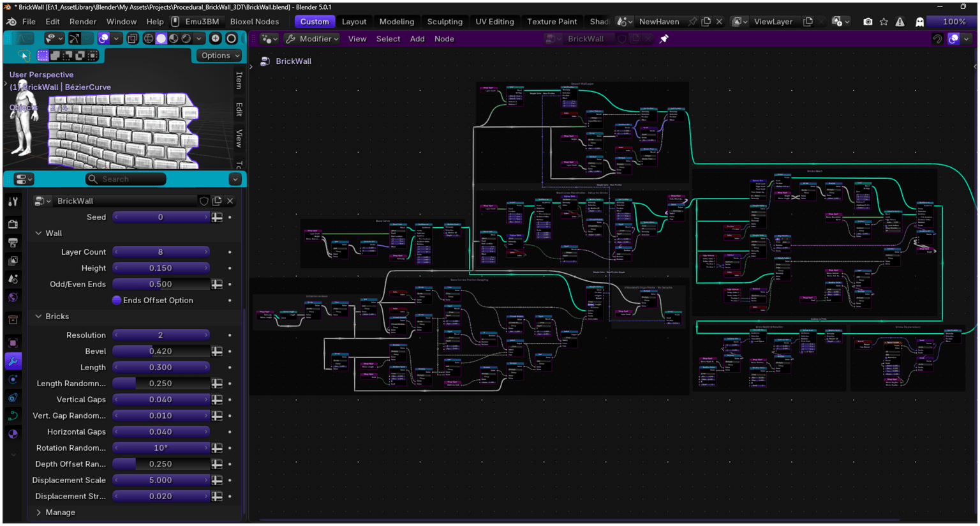This screenshot has width=980, height=526.
Task: Toggle the Ends Offset Option
Action: 117,301
